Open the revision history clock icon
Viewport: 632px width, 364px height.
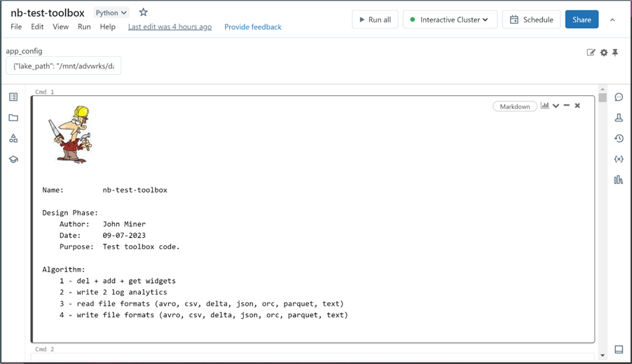click(x=619, y=139)
